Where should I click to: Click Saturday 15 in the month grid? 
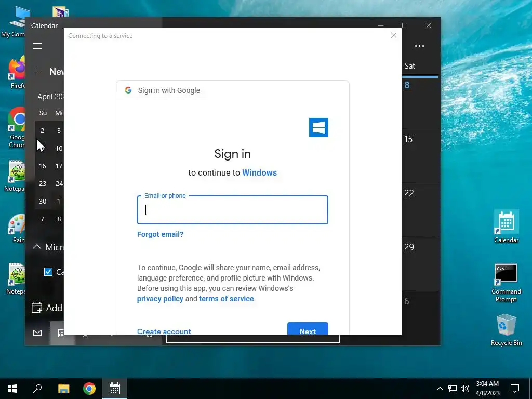click(x=420, y=156)
